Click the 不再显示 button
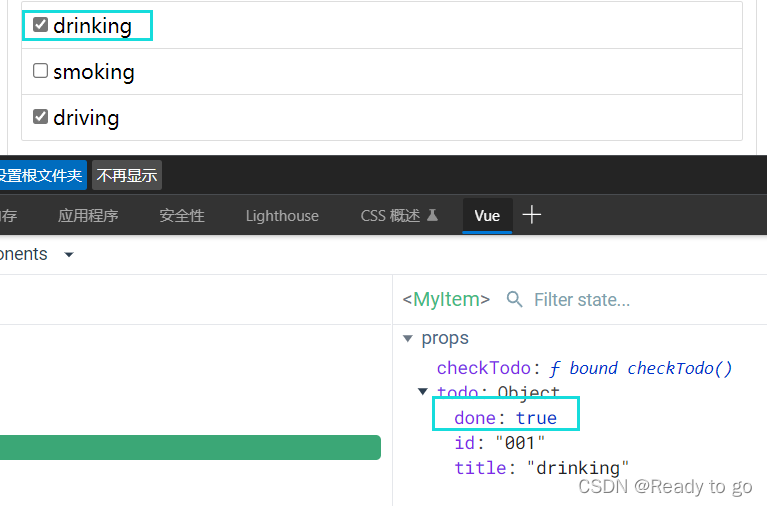767x506 pixels. pos(127,175)
